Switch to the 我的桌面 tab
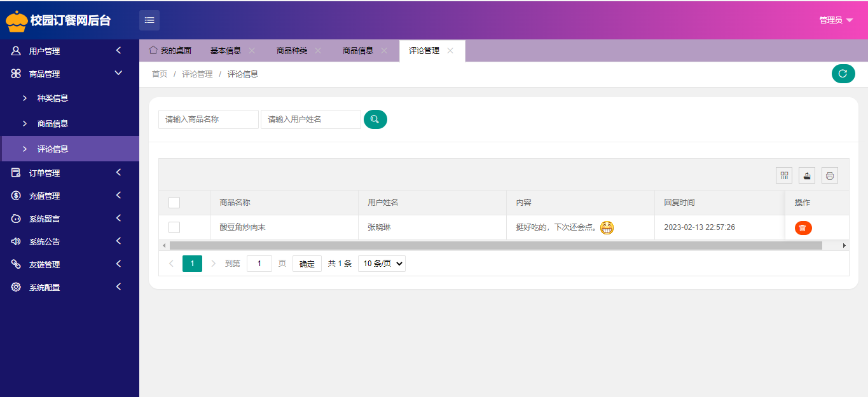This screenshot has height=397, width=868. (x=170, y=51)
